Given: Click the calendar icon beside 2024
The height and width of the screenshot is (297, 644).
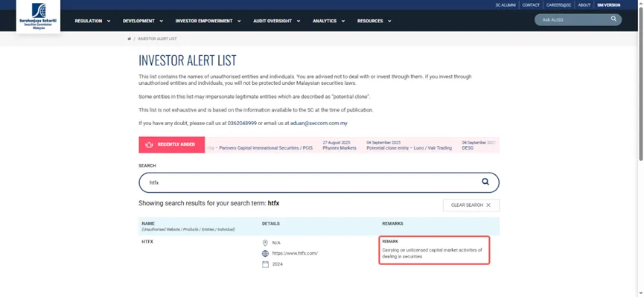Looking at the screenshot, I should coord(265,264).
